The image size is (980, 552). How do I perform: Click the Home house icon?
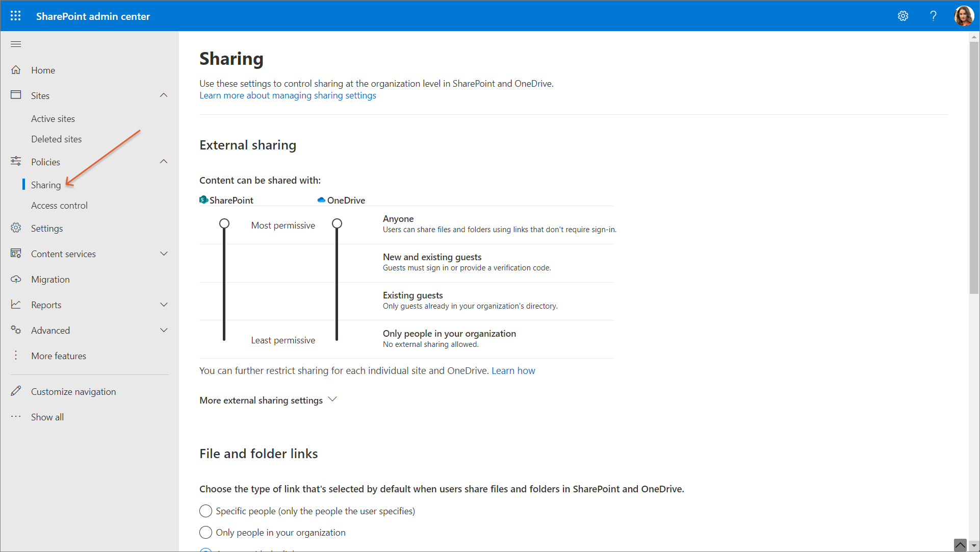(x=16, y=70)
